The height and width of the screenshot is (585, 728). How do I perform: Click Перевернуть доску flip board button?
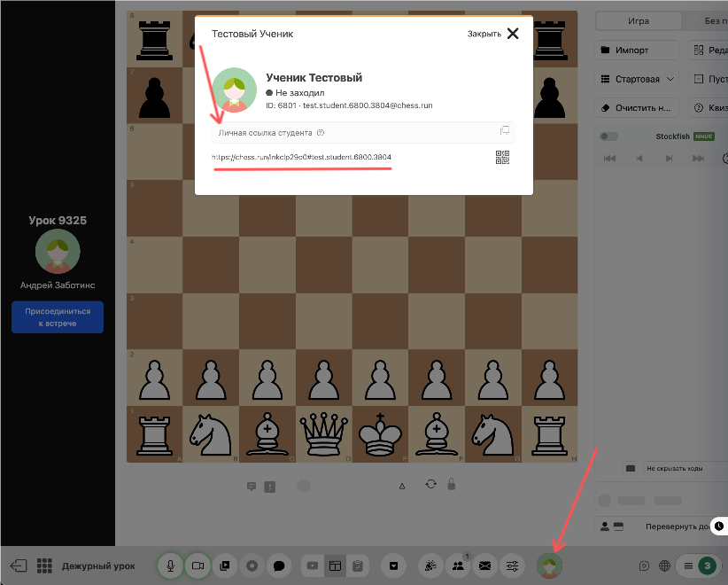[x=678, y=526]
